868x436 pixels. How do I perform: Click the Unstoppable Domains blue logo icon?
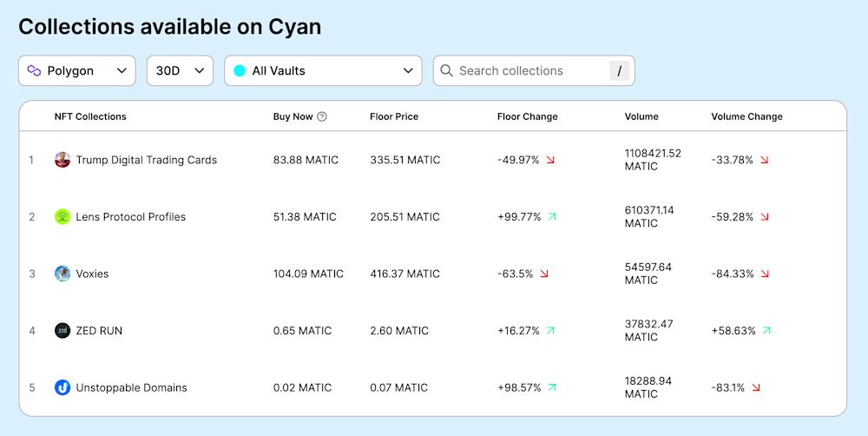pyautogui.click(x=62, y=387)
